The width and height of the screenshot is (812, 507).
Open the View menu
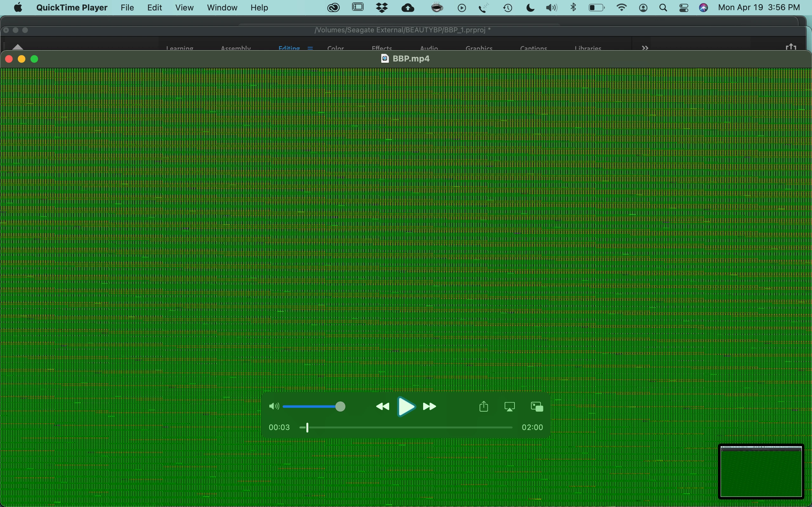(184, 7)
